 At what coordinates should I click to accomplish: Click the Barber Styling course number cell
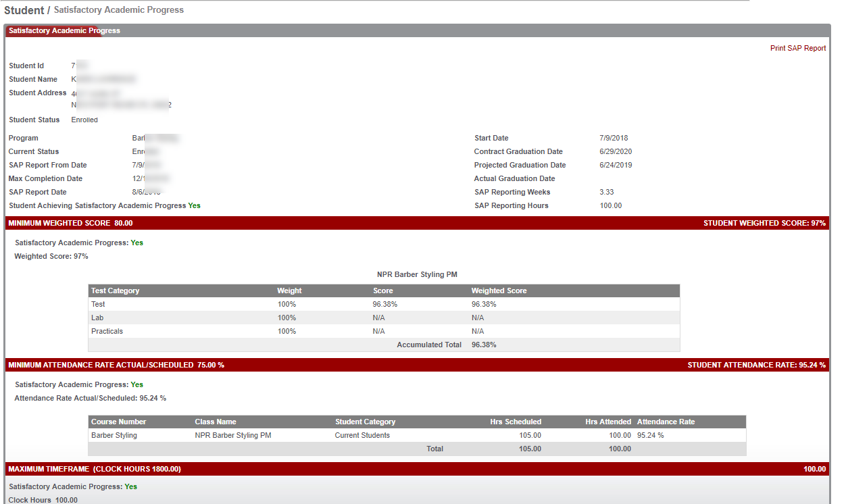tap(114, 435)
